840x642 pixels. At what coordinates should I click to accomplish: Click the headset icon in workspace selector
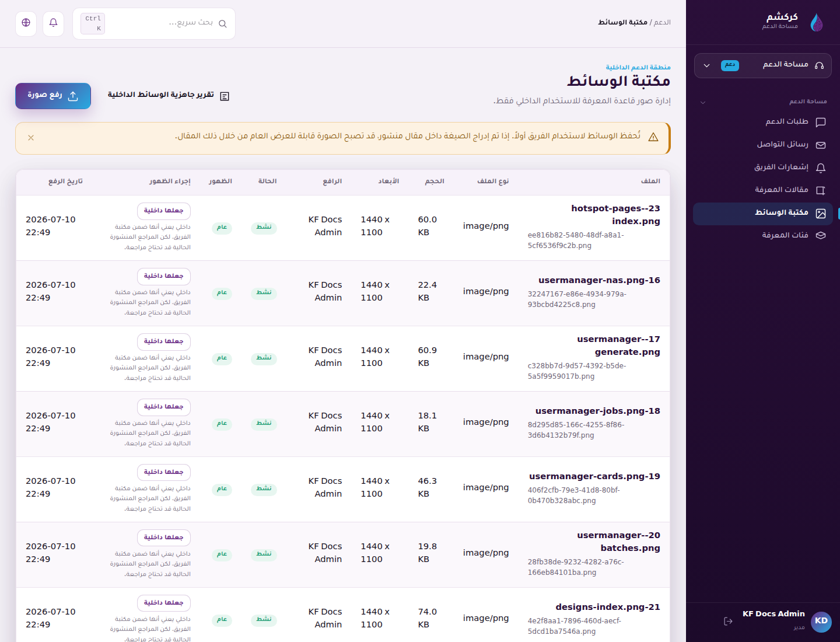[819, 65]
